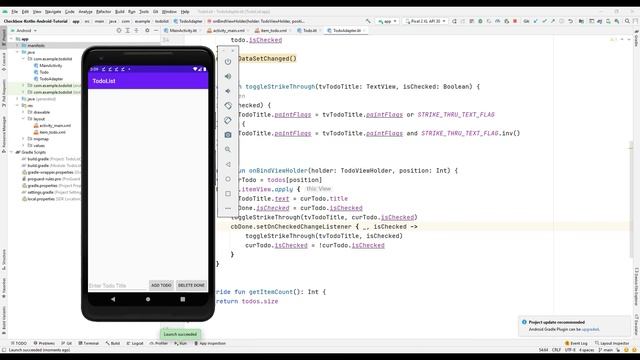The image size is (640, 360).
Task: Collapse the Gradle Scripts node
Action: (x=11, y=152)
